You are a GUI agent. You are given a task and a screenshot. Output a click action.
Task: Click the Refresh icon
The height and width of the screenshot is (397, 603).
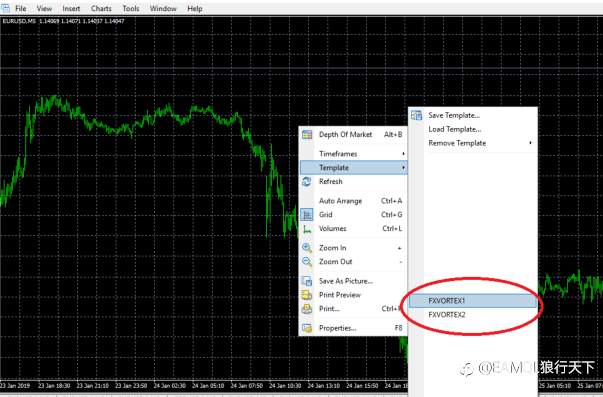tap(307, 182)
